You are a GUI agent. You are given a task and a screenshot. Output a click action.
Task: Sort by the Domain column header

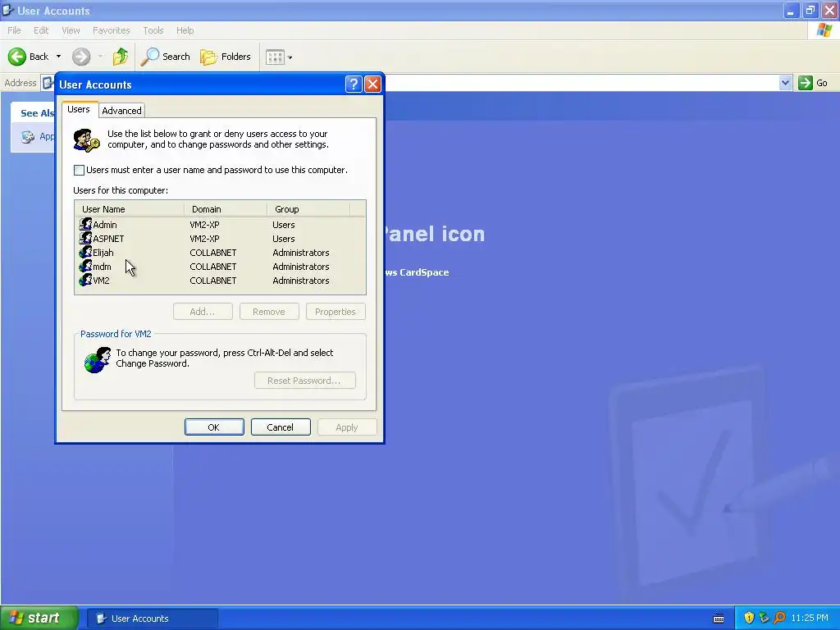pos(226,209)
